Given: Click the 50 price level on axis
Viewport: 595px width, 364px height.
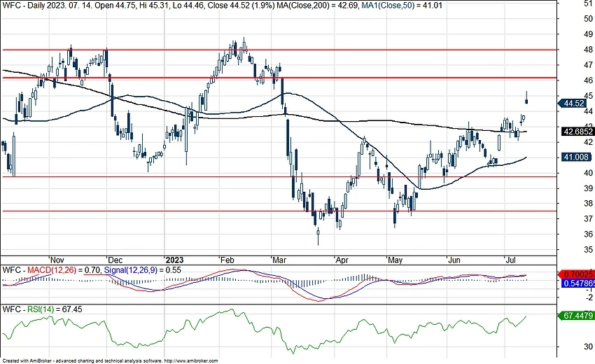Looking at the screenshot, I should tap(588, 19).
